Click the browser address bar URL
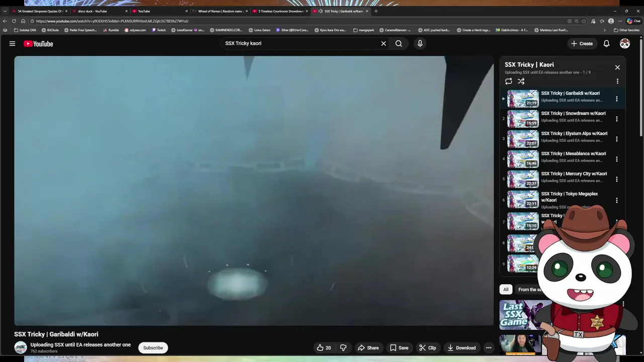 tap(112, 21)
